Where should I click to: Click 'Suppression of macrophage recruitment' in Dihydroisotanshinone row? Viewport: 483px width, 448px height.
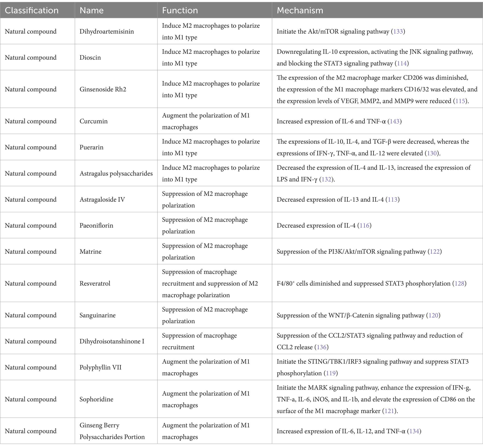click(x=200, y=341)
